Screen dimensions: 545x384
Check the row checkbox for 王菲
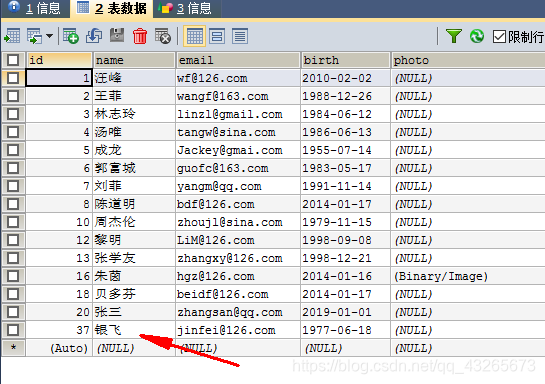click(13, 96)
